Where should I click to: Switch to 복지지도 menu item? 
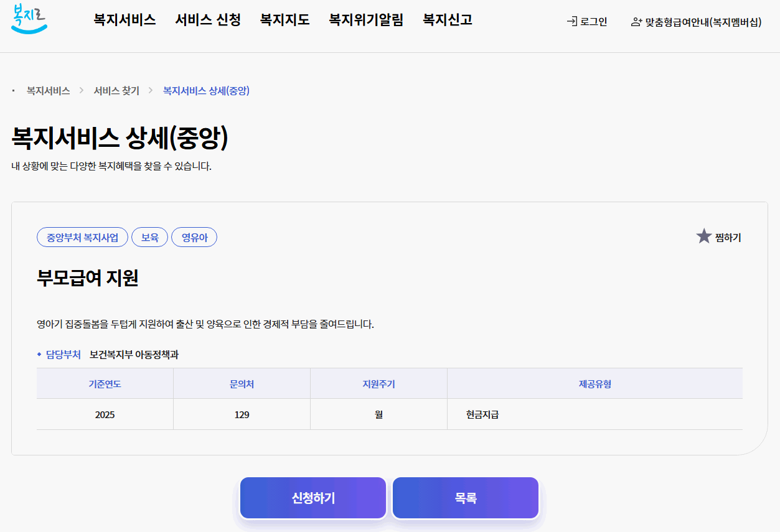[284, 20]
